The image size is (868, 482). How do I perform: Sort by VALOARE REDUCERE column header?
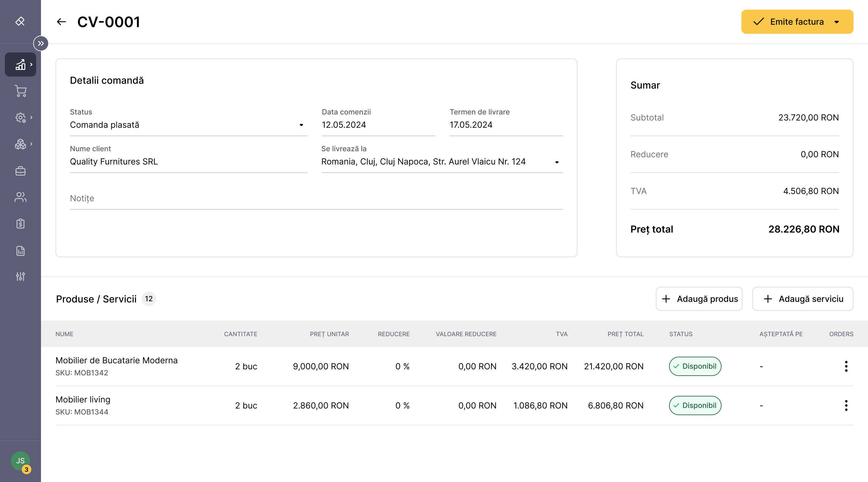[x=466, y=334]
